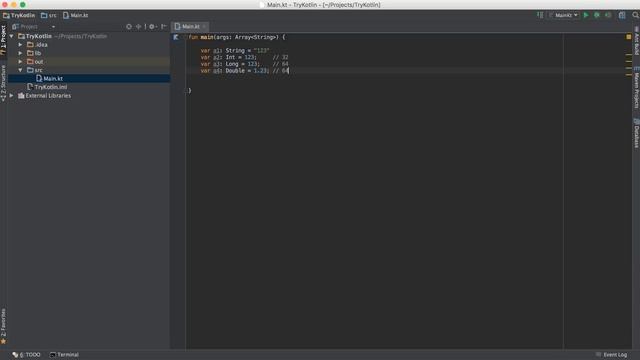This screenshot has height=360, width=640.
Task: Open the Ant Build side panel
Action: pyautogui.click(x=636, y=41)
